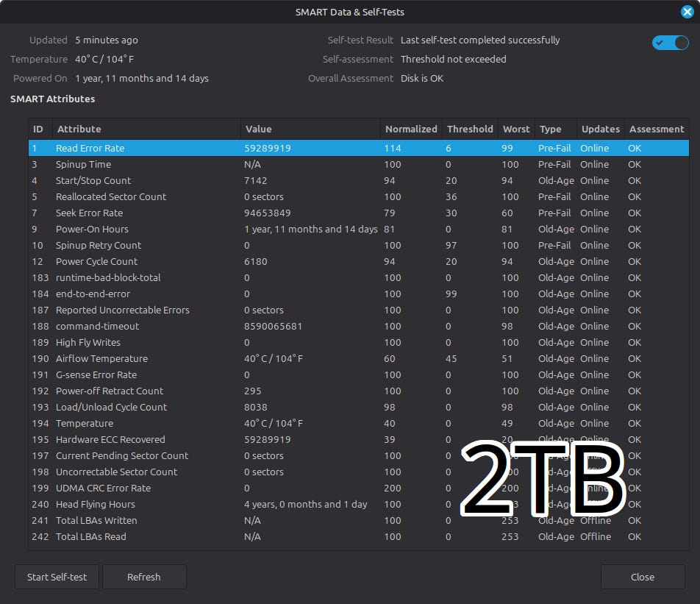Select the Hardware ECC Recovered row
This screenshot has width=700, height=604.
359,440
